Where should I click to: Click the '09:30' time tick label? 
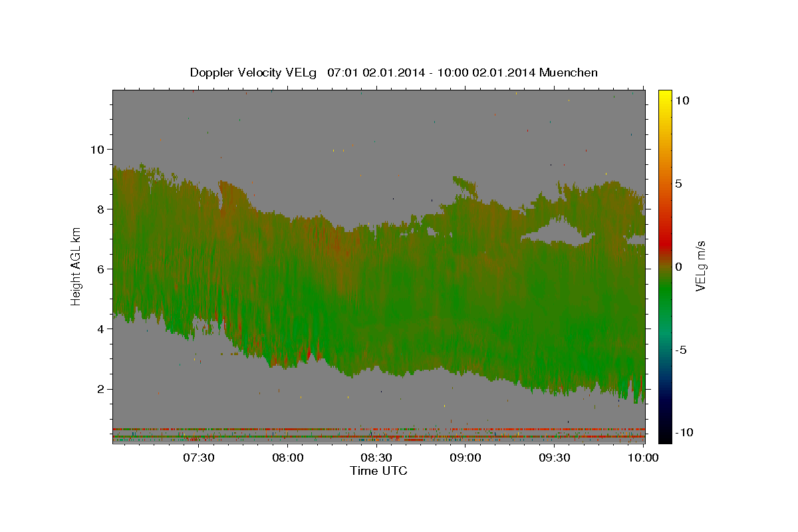tap(555, 458)
